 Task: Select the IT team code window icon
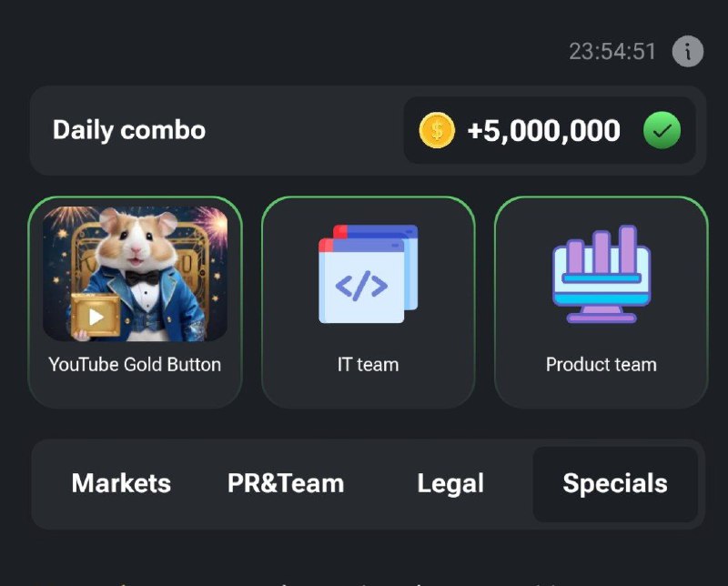369,274
